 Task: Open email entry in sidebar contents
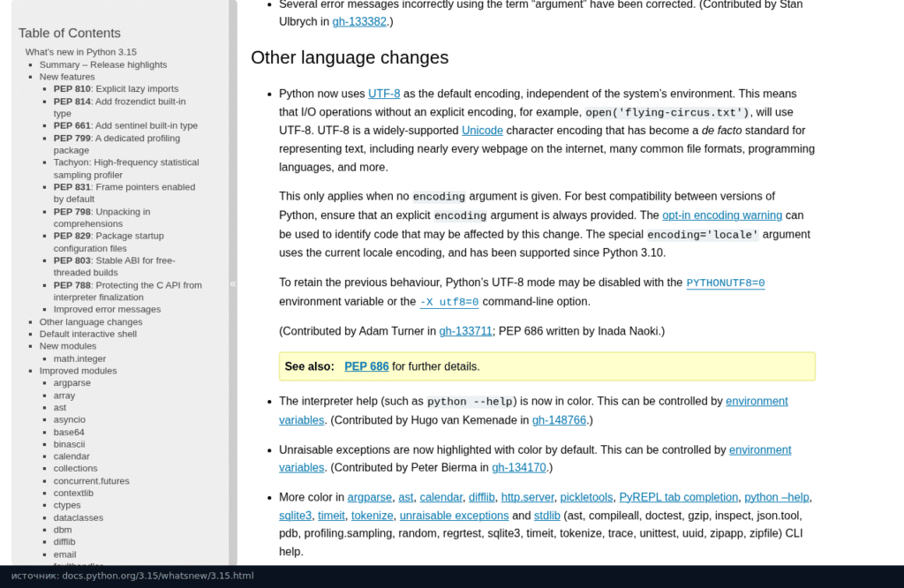click(64, 554)
